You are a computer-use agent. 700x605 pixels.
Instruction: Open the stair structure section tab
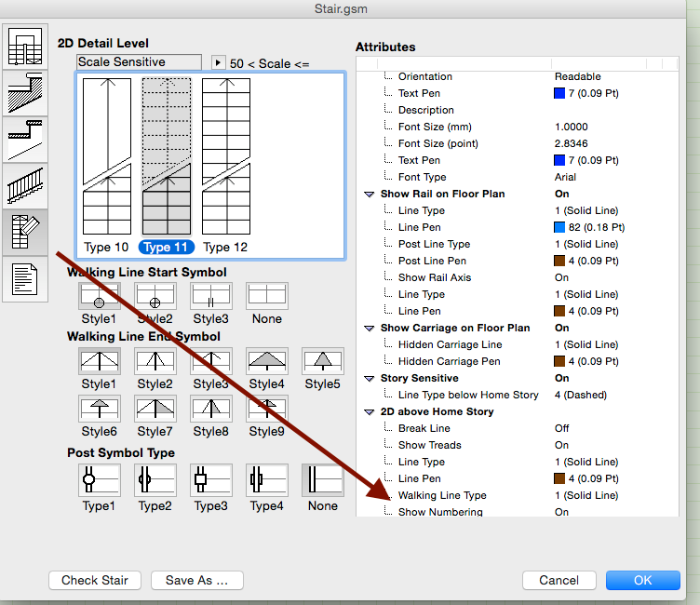tap(25, 93)
